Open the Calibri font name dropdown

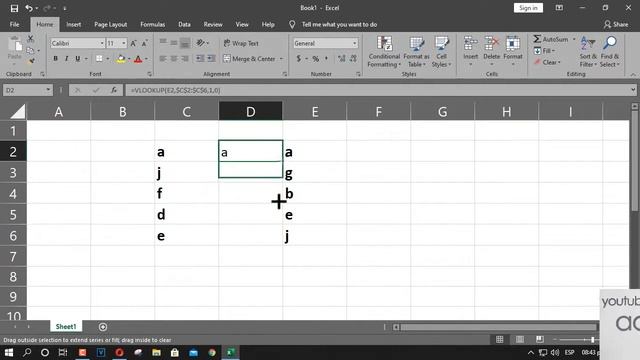[x=102, y=43]
